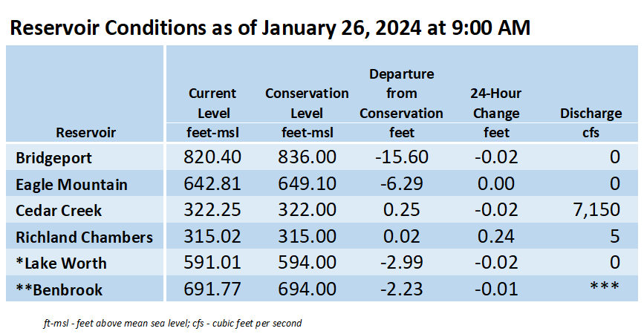Click the Reservoir Conditions title text

(270, 28)
